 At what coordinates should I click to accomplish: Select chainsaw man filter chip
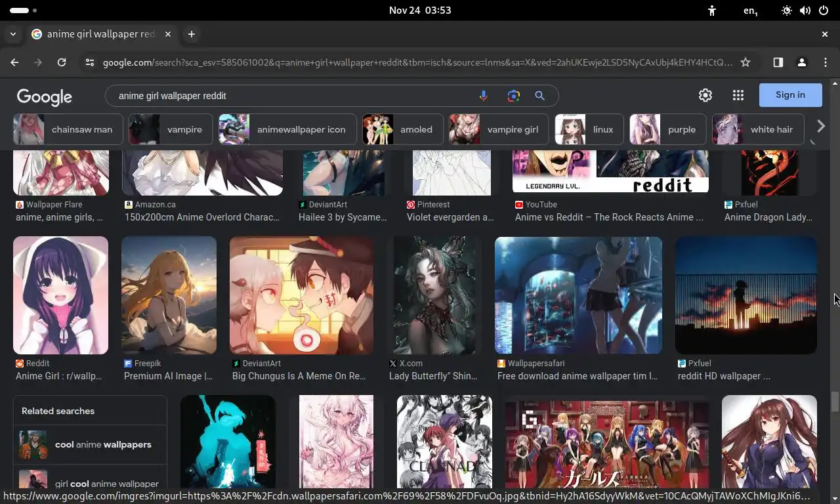click(x=68, y=129)
